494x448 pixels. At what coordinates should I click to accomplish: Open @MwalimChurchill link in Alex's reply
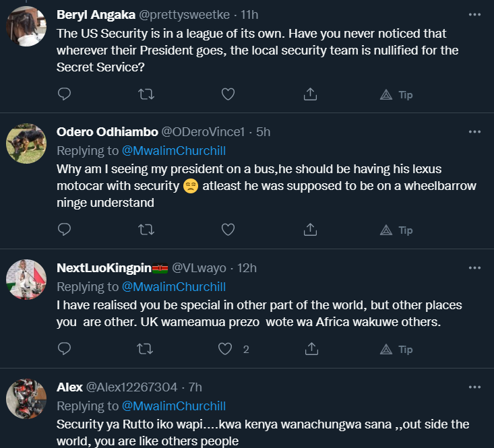173,406
